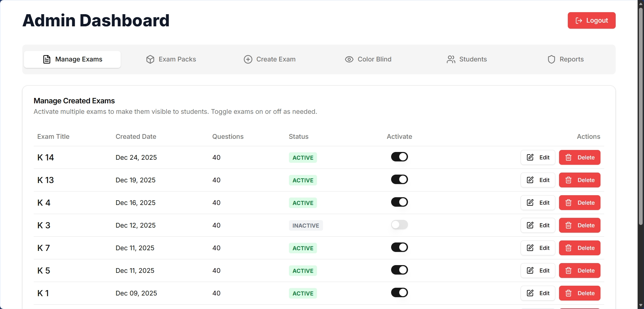The image size is (644, 309).
Task: Delete the K 5 exam
Action: point(580,271)
